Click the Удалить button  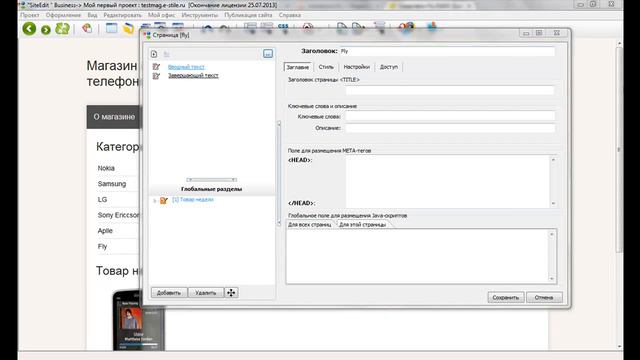pyautogui.click(x=205, y=293)
